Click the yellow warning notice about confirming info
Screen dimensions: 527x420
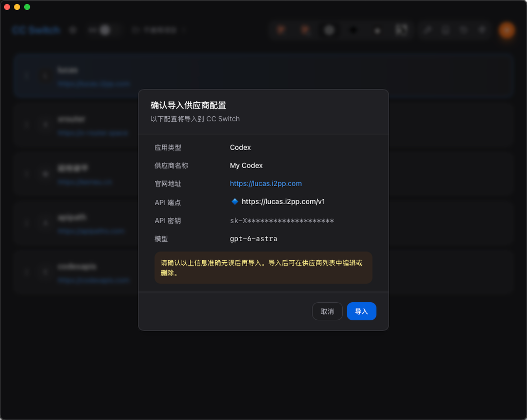[x=263, y=268]
